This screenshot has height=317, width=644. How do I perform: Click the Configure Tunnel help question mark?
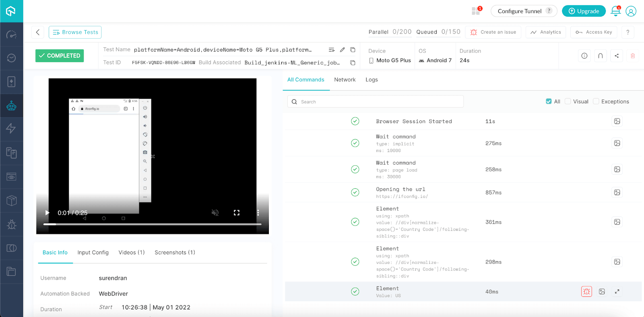549,11
